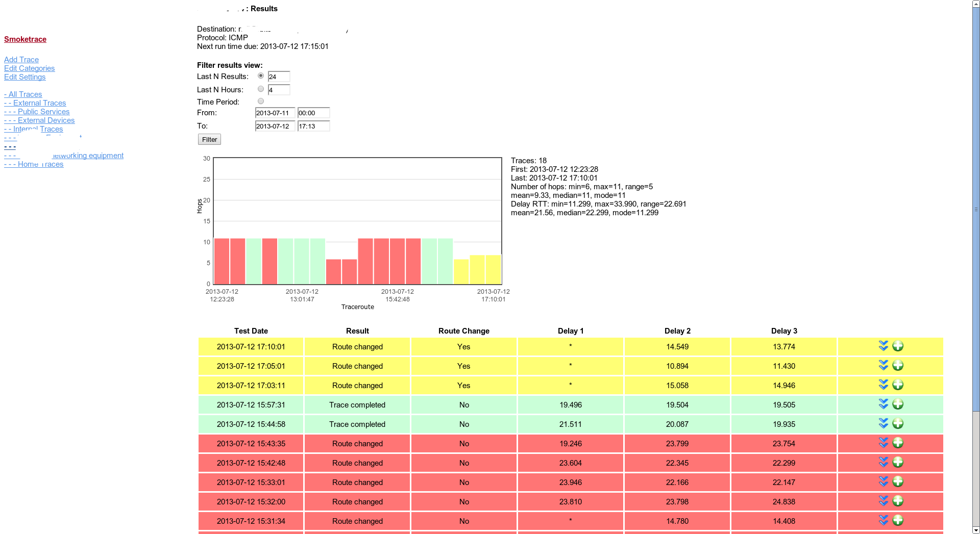Click the Filter button
The height and width of the screenshot is (534, 980).
[209, 139]
